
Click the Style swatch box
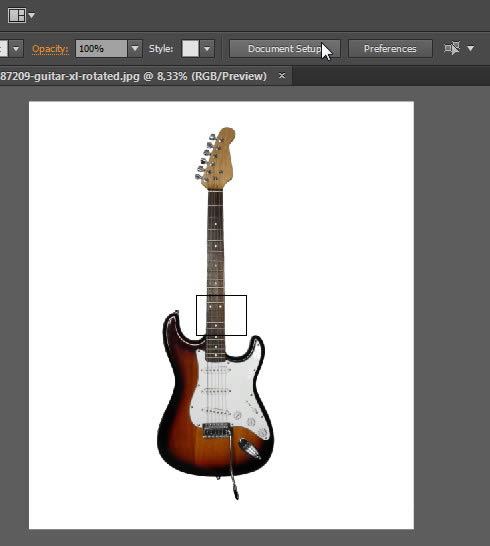click(x=190, y=49)
